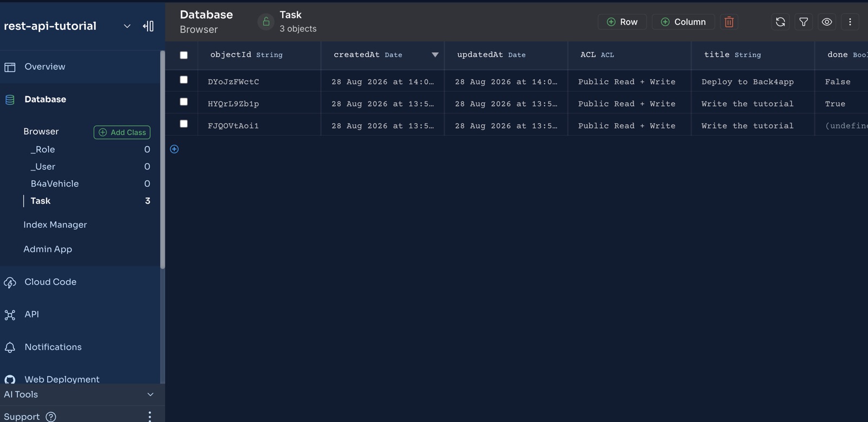868x422 pixels.
Task: Select the objectId cell HYQrL9Zb1p
Action: click(259, 103)
